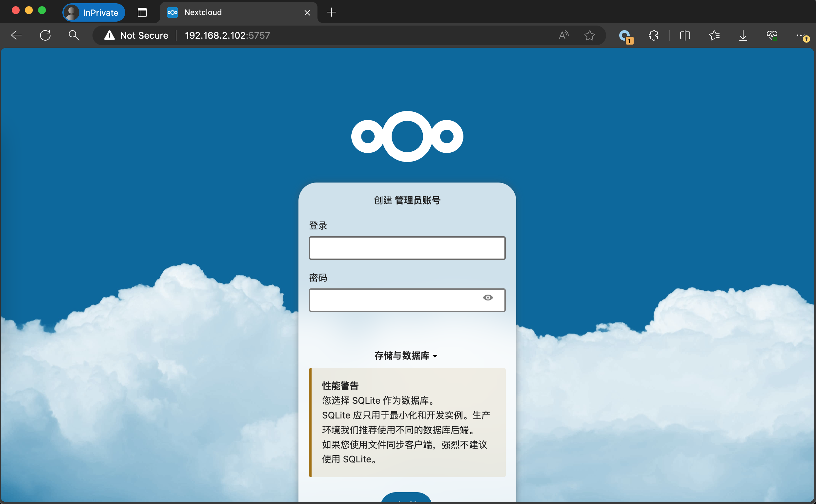
Task: Click the 登录 username input field
Action: 407,248
